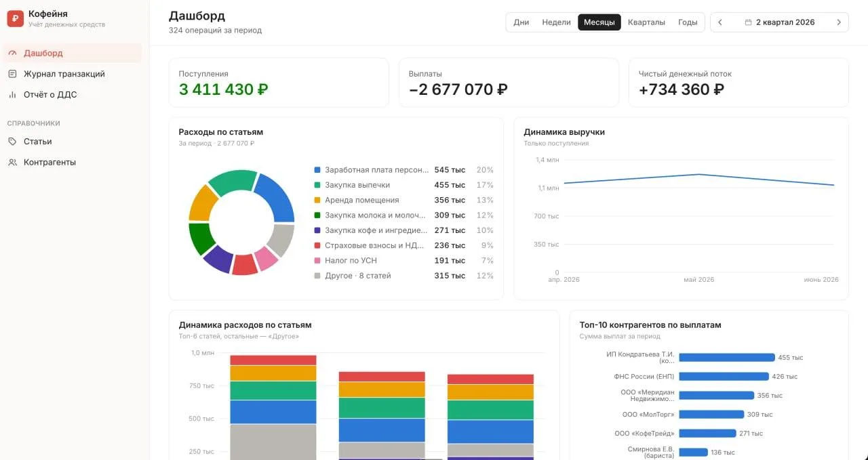Click bar for ФНС России (ЕНП)
The width and height of the screenshot is (868, 460).
coord(724,376)
